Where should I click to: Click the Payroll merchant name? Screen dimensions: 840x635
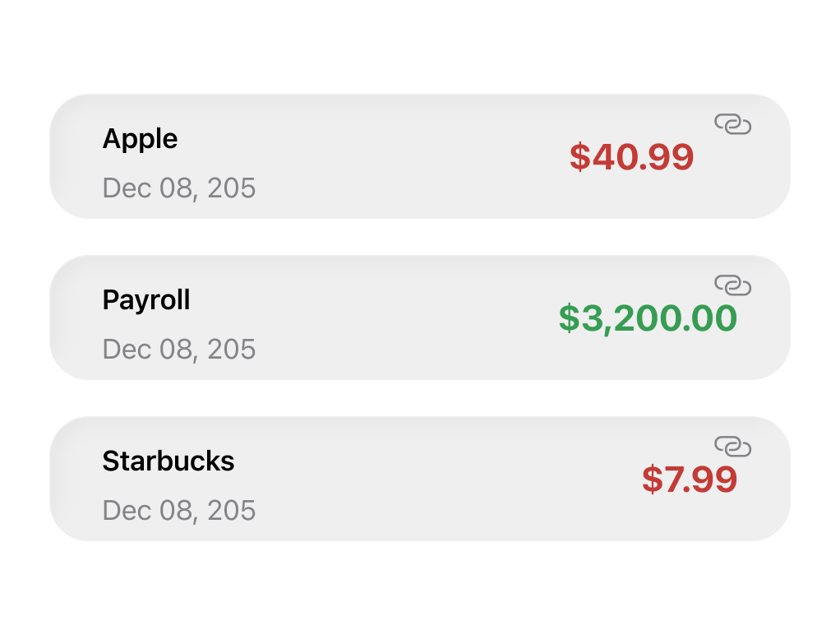click(146, 301)
